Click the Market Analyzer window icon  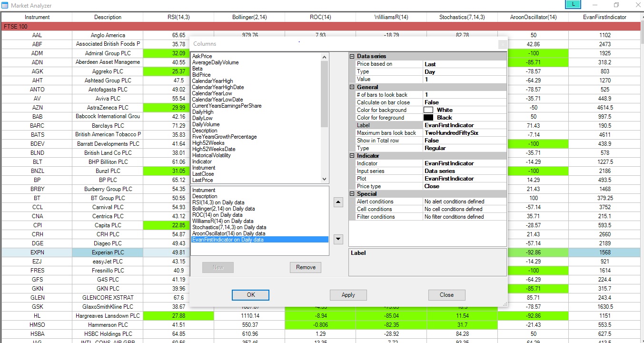click(x=5, y=5)
